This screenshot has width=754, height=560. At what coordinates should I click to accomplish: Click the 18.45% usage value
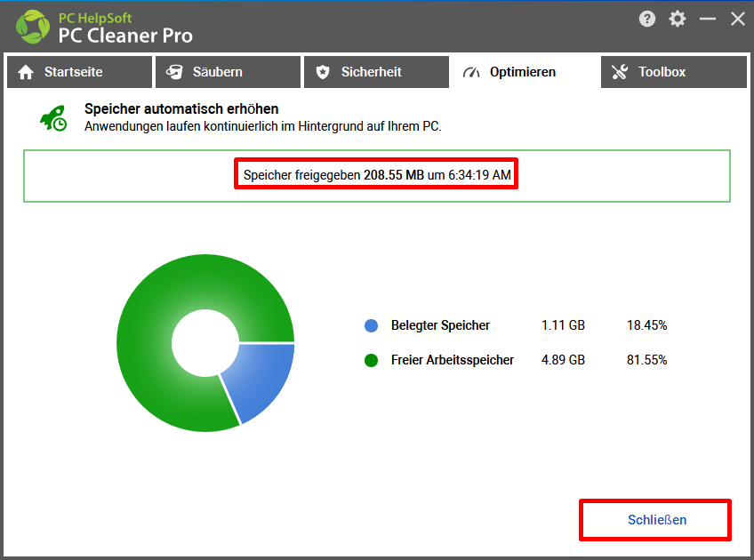(646, 325)
